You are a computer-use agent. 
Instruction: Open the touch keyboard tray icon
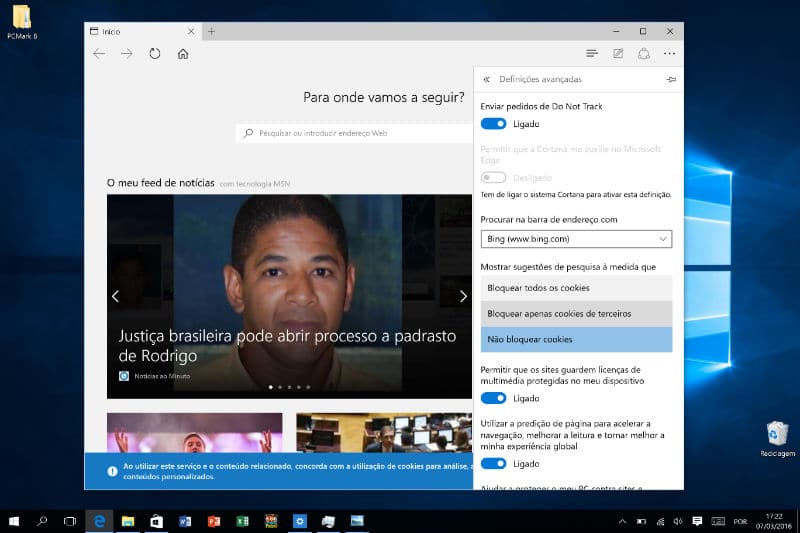pyautogui.click(x=718, y=521)
